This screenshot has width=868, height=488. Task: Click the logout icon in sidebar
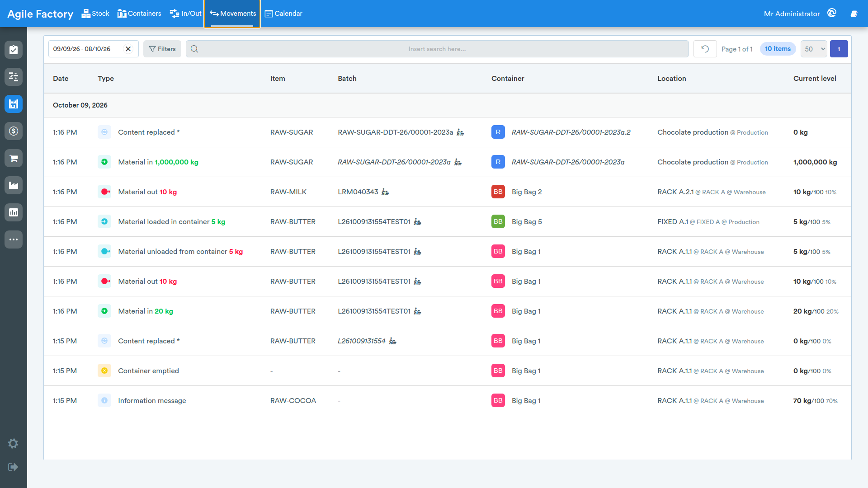13,467
